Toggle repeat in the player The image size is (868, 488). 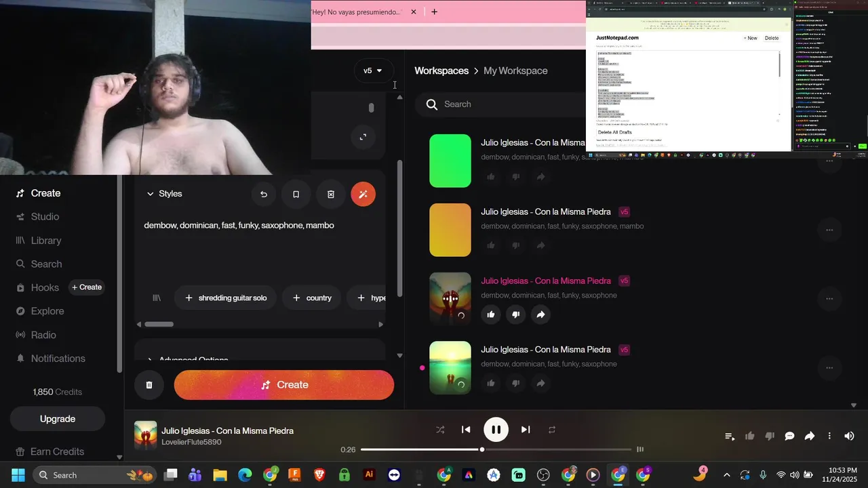point(552,430)
